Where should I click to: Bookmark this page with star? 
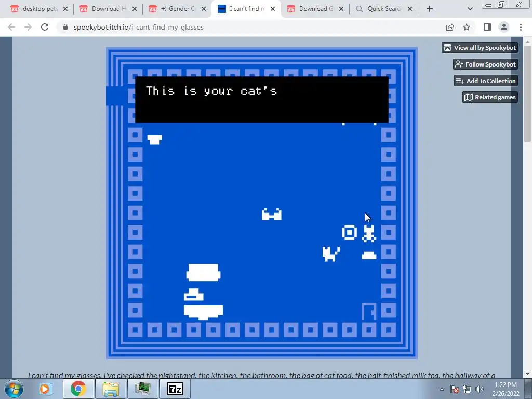(467, 27)
